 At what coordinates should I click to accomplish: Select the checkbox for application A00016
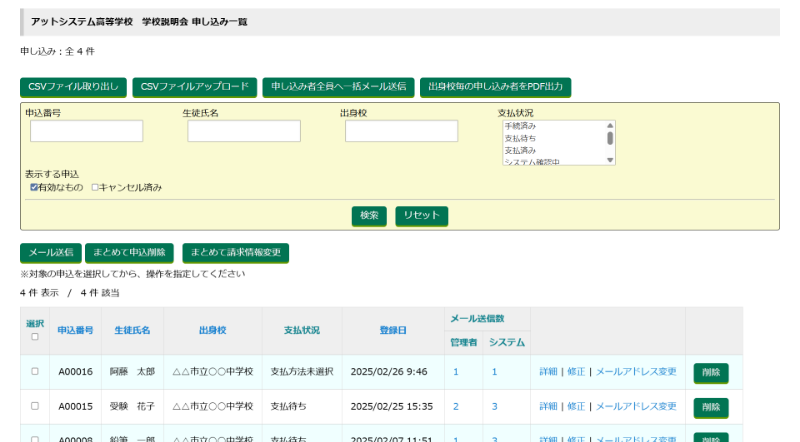[x=35, y=371]
